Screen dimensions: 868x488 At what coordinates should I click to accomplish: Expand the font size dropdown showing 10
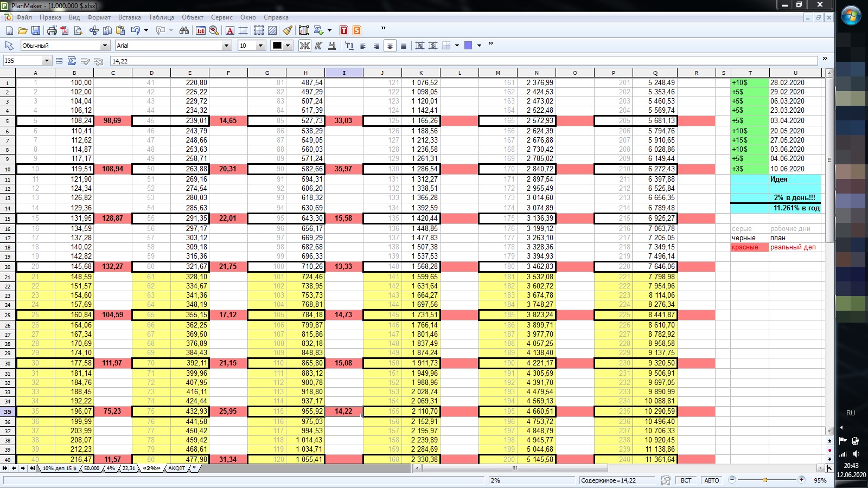coord(260,46)
